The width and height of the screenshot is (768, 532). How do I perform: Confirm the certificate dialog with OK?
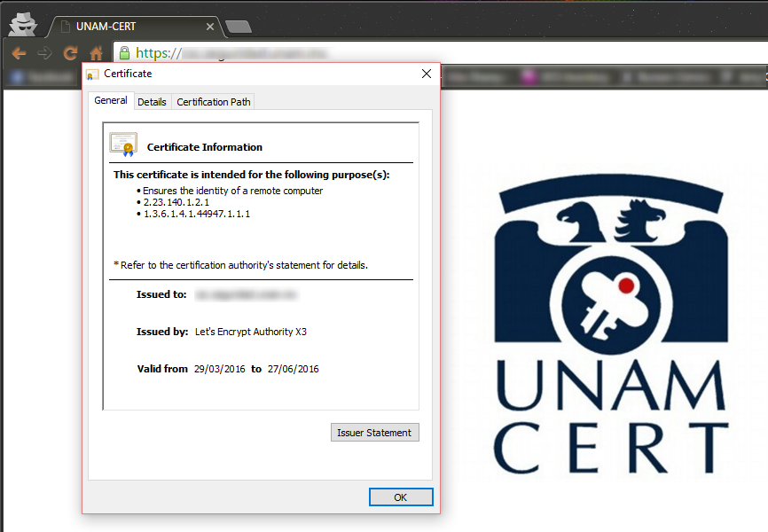click(401, 497)
